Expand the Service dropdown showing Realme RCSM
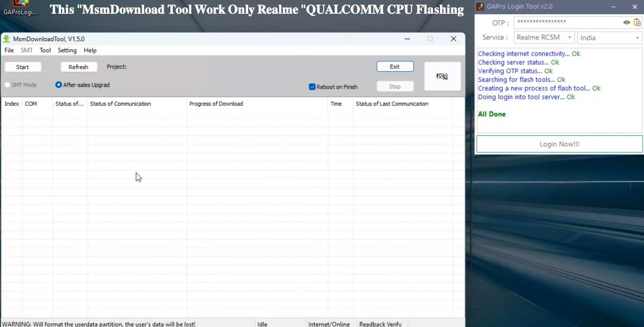Image resolution: width=644 pixels, height=327 pixels. [x=544, y=38]
